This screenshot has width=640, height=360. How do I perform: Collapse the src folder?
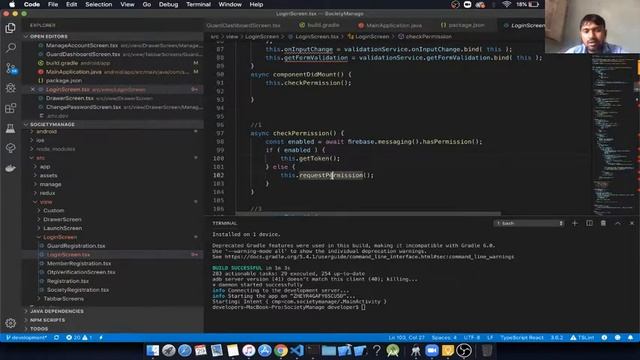click(40, 158)
